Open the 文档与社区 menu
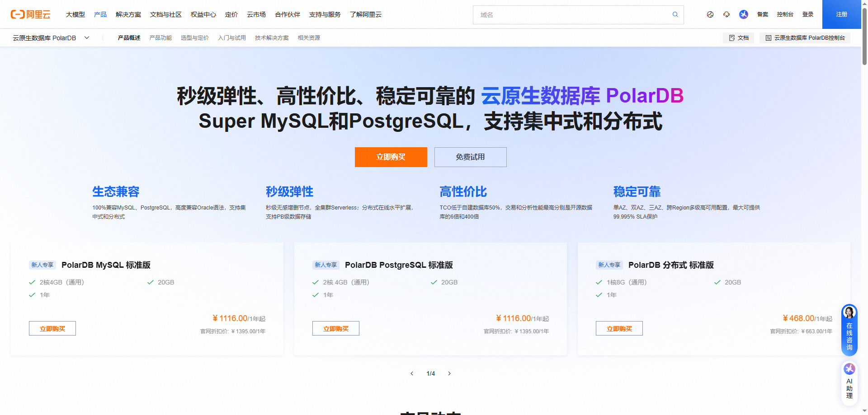Viewport: 868px width, 415px height. [x=166, y=14]
